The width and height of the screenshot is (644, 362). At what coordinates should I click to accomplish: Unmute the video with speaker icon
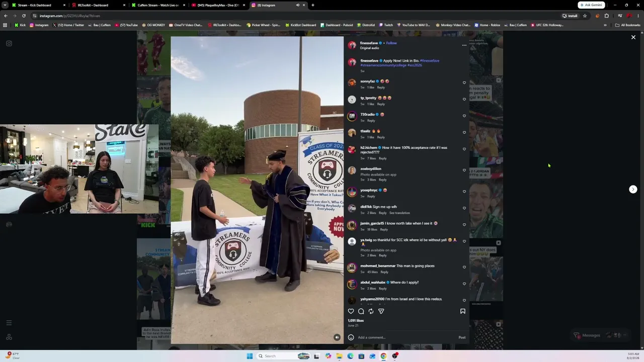pos(337,337)
